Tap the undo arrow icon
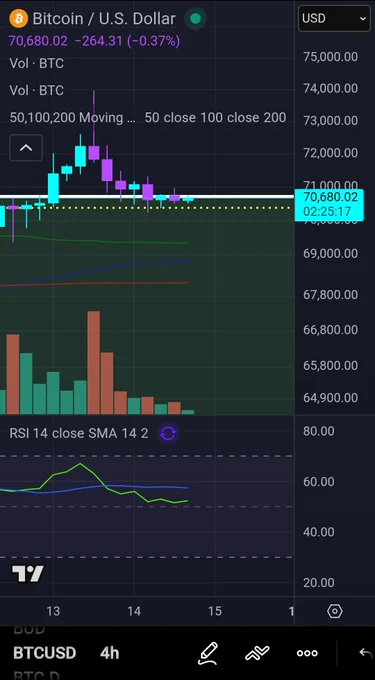Screen dimensions: 375x680 tap(366, 653)
